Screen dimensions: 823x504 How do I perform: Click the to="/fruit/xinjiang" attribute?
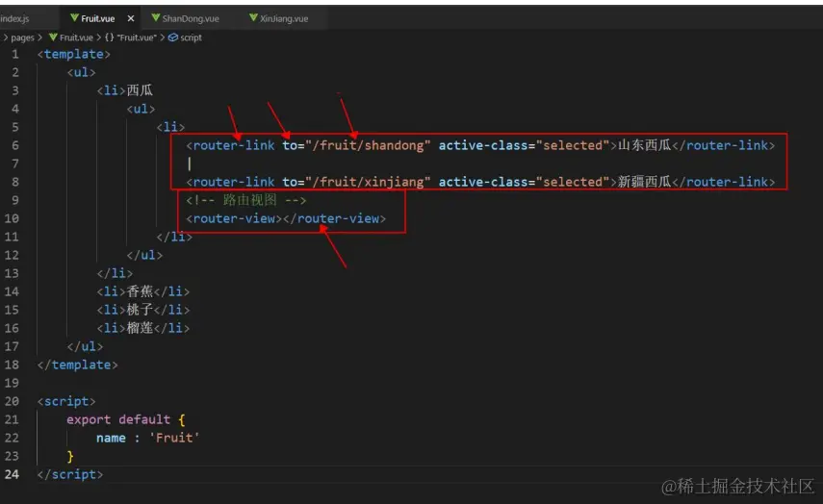pyautogui.click(x=356, y=182)
